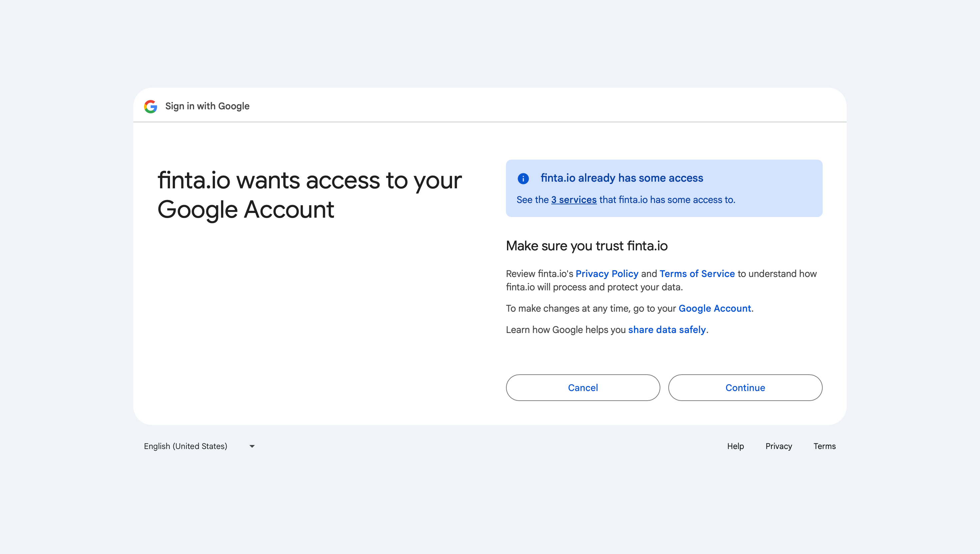Open your Google Account settings link
Screen dimensions: 980x554
click(715, 308)
